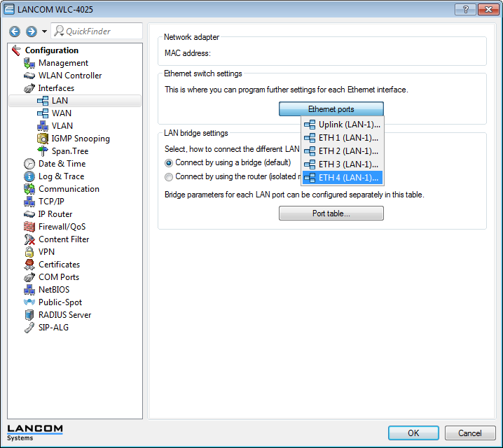This screenshot has height=448, width=503.
Task: Click the Log & Trace info icon
Action: click(29, 176)
